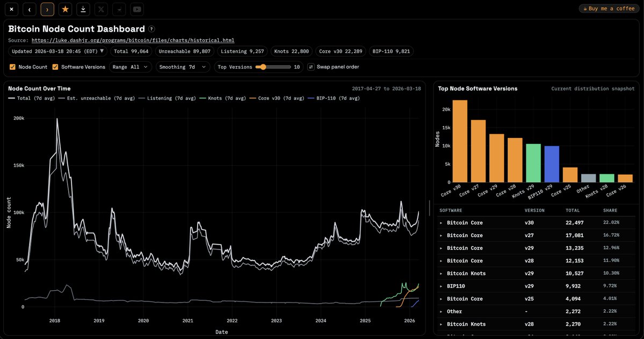Click the 2017-04-27 to 2026-03-18 date range
644x339 pixels.
386,89
